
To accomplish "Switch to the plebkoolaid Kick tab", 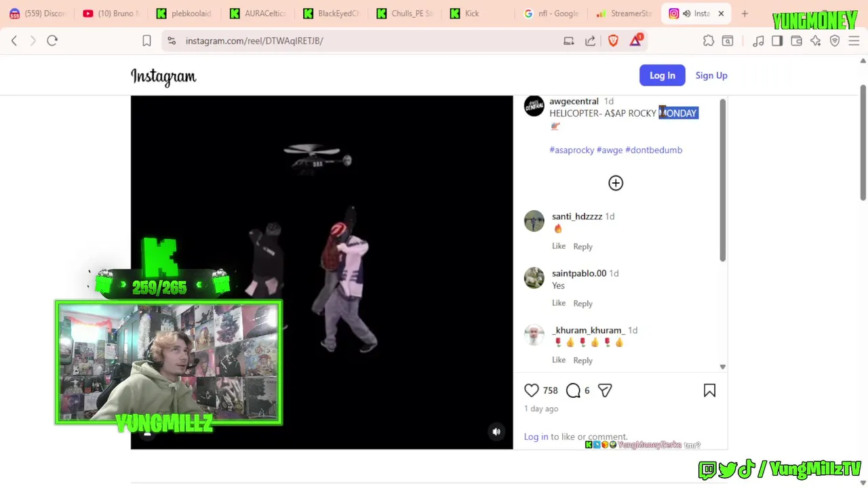I will 184,14.
